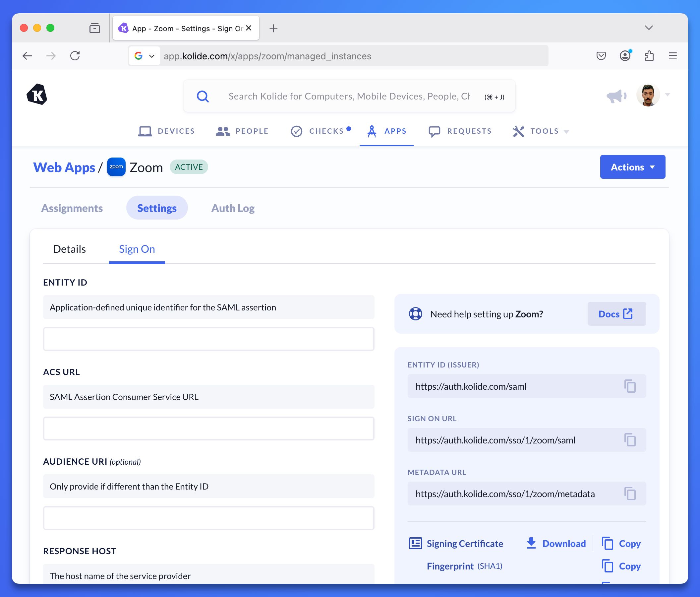The width and height of the screenshot is (700, 597).
Task: Switch to the Details tab
Action: pos(70,249)
